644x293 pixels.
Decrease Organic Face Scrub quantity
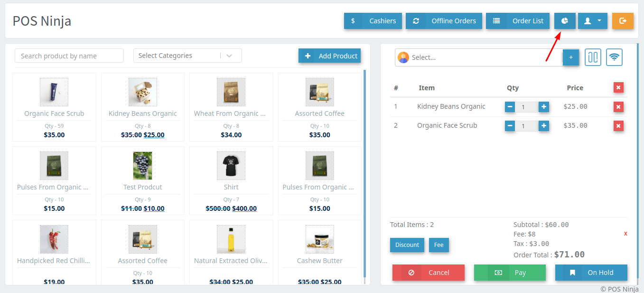pos(510,126)
